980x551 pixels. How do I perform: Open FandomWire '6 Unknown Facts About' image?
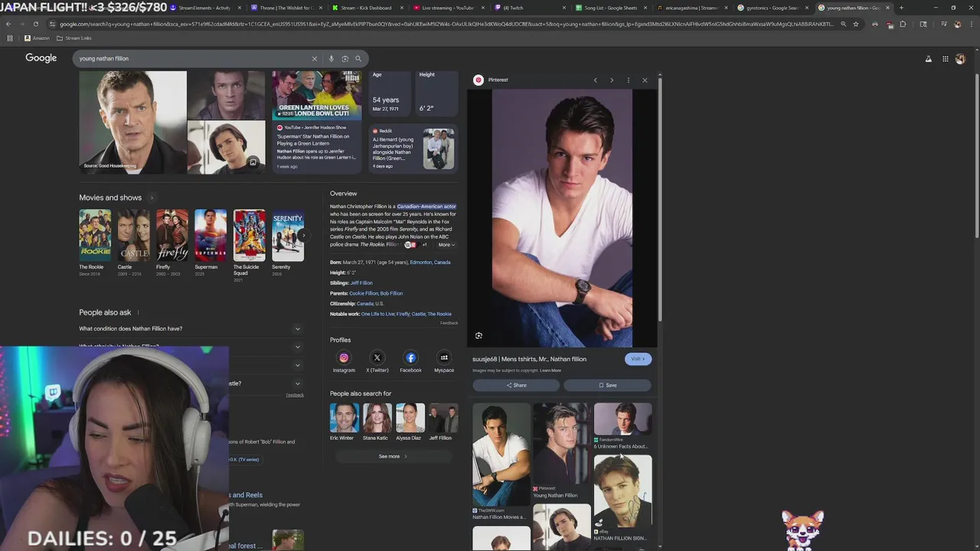[x=623, y=426]
